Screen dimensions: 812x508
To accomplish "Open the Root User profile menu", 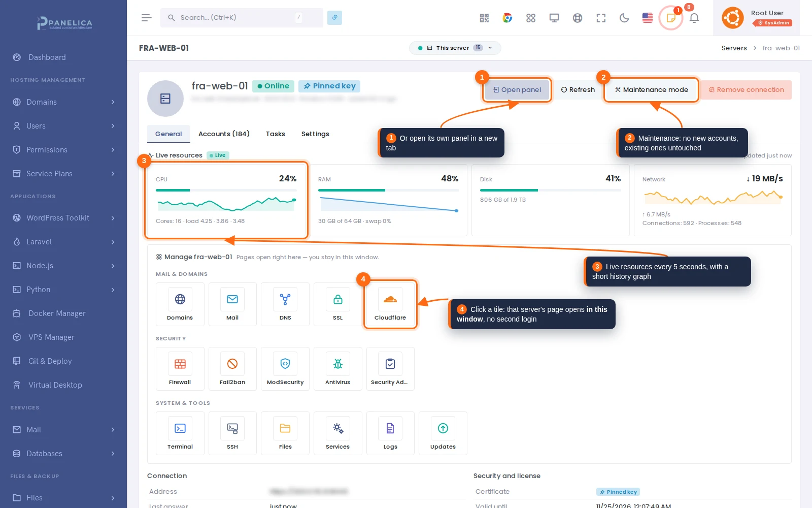I will pos(756,18).
